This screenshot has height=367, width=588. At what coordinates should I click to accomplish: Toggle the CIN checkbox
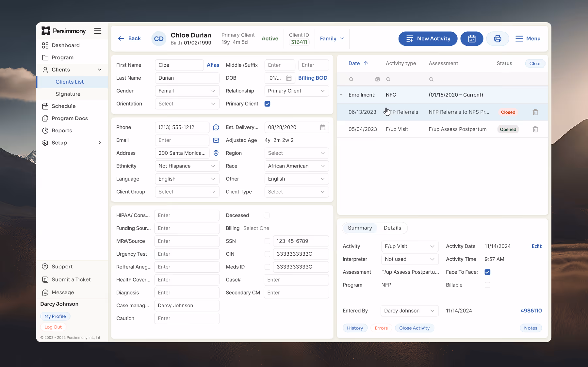coord(267,254)
